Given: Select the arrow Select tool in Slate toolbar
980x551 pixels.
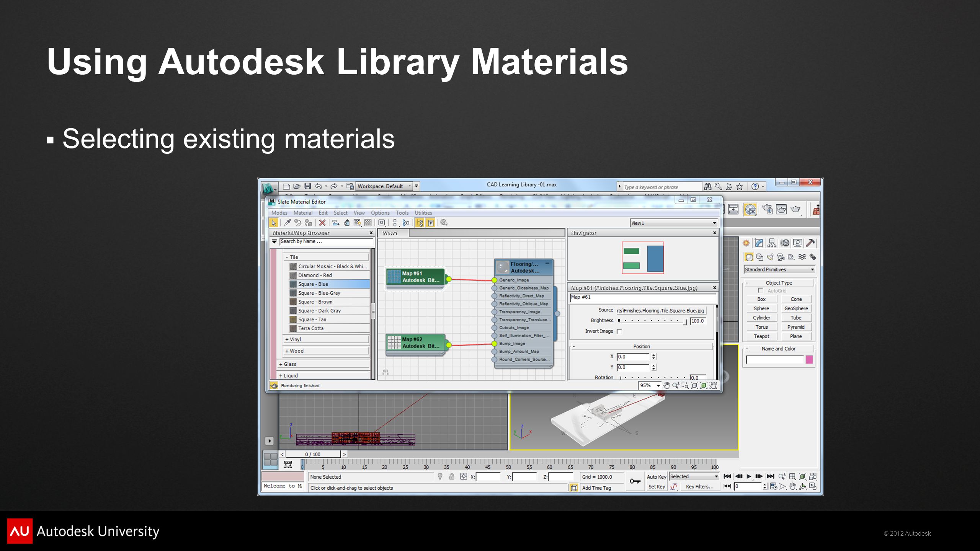Looking at the screenshot, I should point(273,223).
